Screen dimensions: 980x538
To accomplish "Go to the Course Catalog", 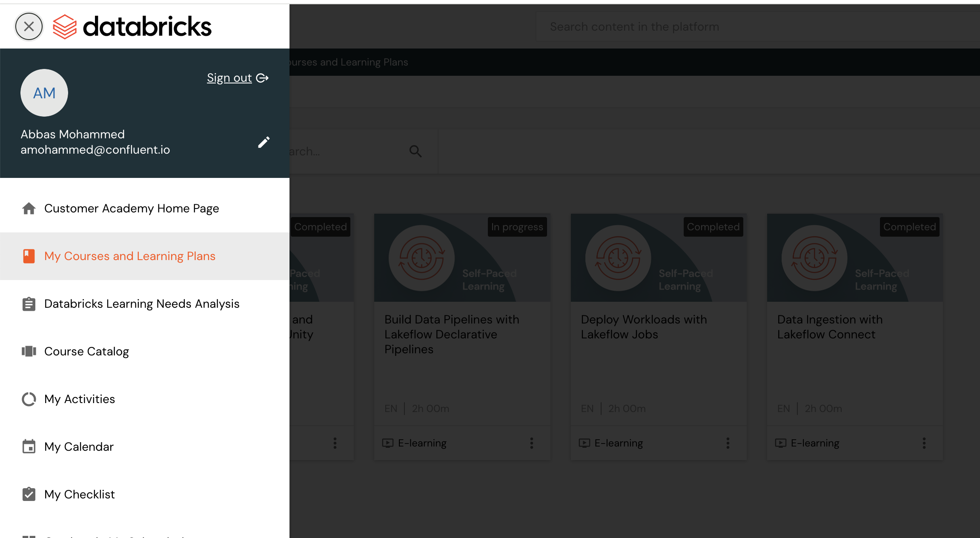I will pos(86,352).
